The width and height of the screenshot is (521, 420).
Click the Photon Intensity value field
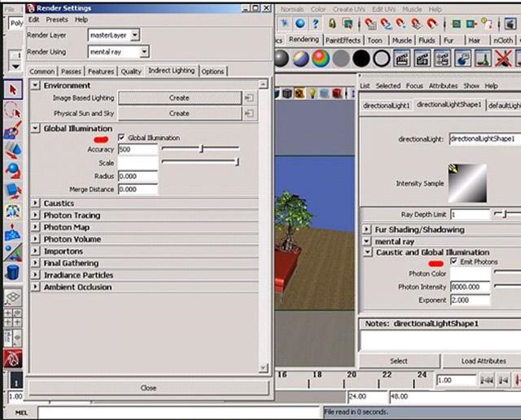[x=471, y=287]
